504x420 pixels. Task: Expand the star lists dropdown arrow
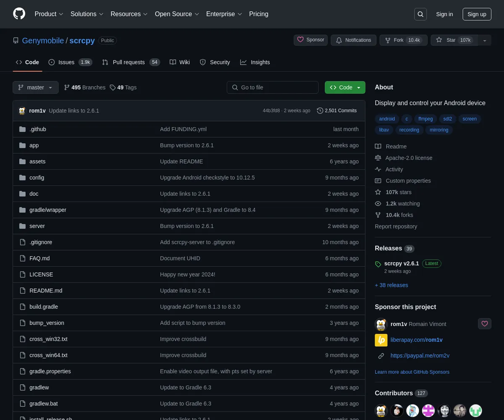(485, 40)
